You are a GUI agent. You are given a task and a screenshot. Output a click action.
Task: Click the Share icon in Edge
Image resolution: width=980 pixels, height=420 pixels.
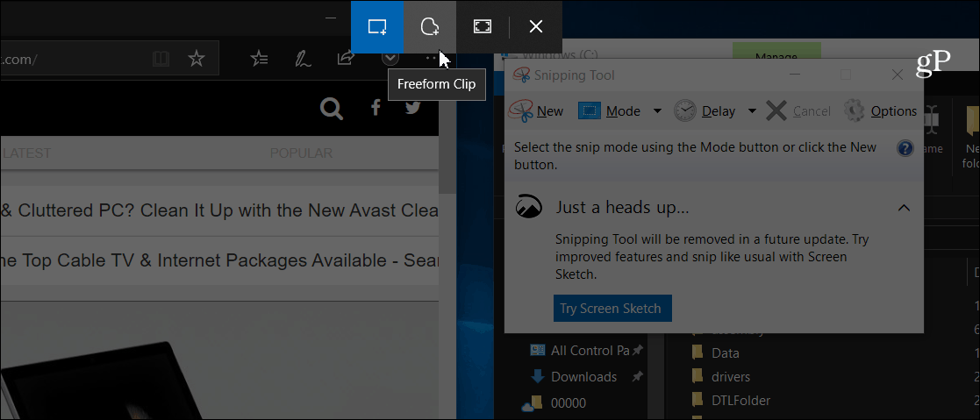point(345,59)
